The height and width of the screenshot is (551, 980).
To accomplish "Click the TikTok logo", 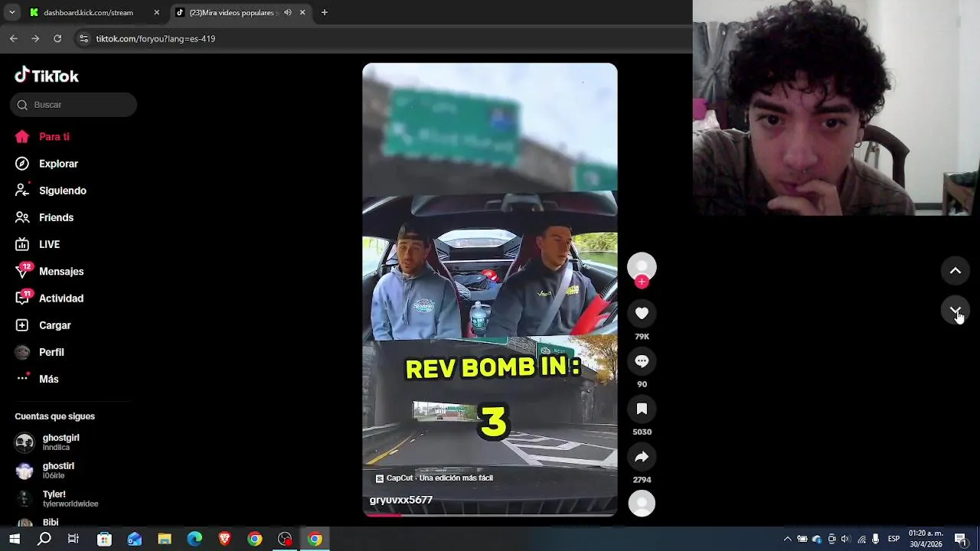I will pos(47,76).
